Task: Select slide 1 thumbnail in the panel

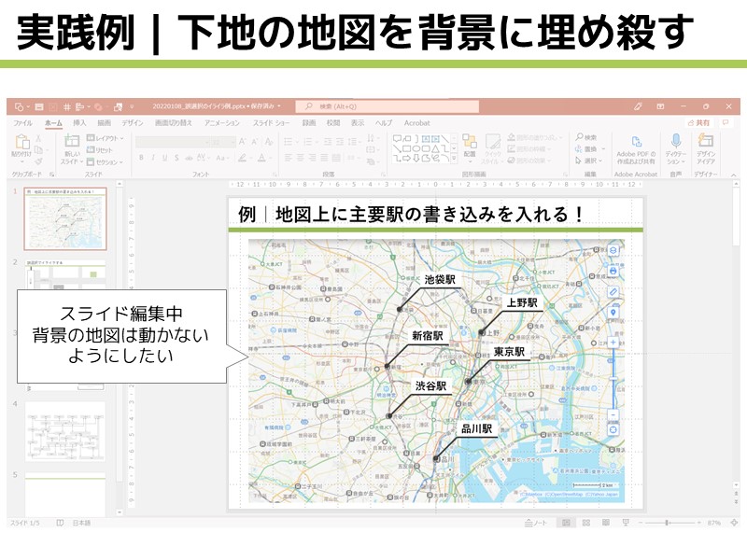Action: 65,218
